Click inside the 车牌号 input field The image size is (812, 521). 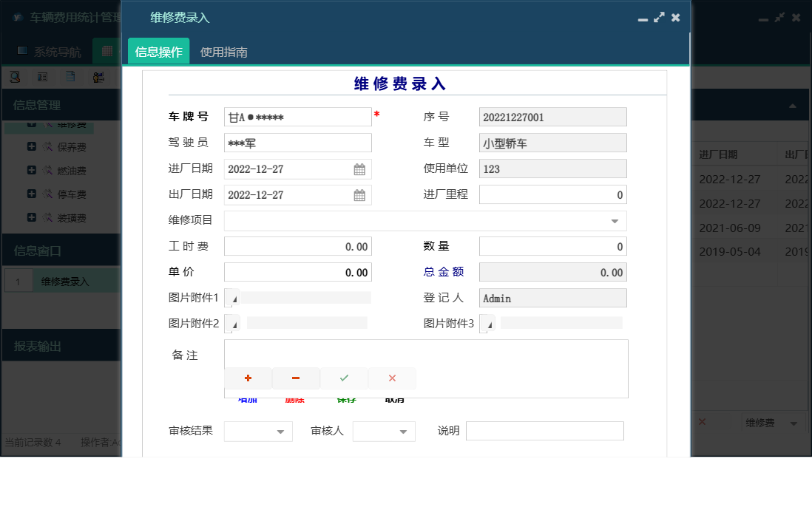pos(297,116)
